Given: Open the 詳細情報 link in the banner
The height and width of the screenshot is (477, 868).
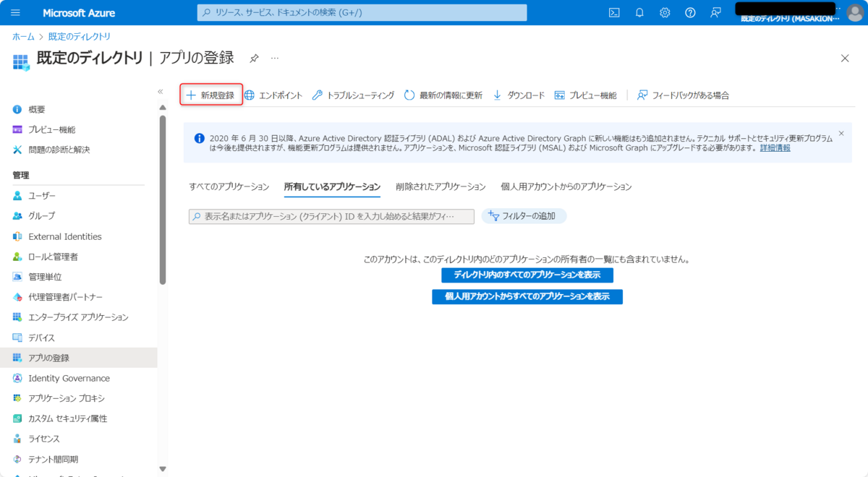Looking at the screenshot, I should point(775,147).
